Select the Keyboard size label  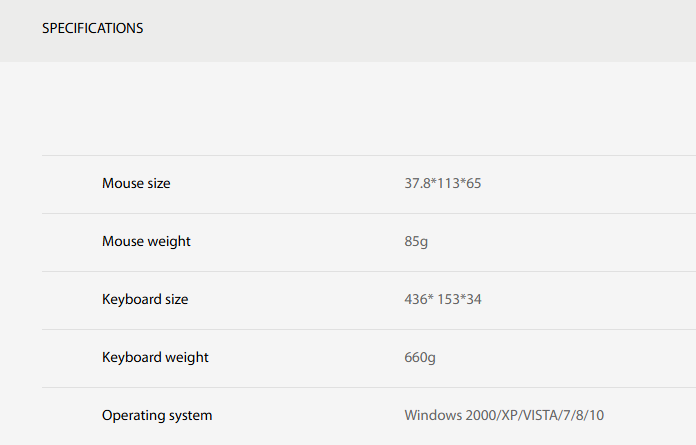pos(145,300)
